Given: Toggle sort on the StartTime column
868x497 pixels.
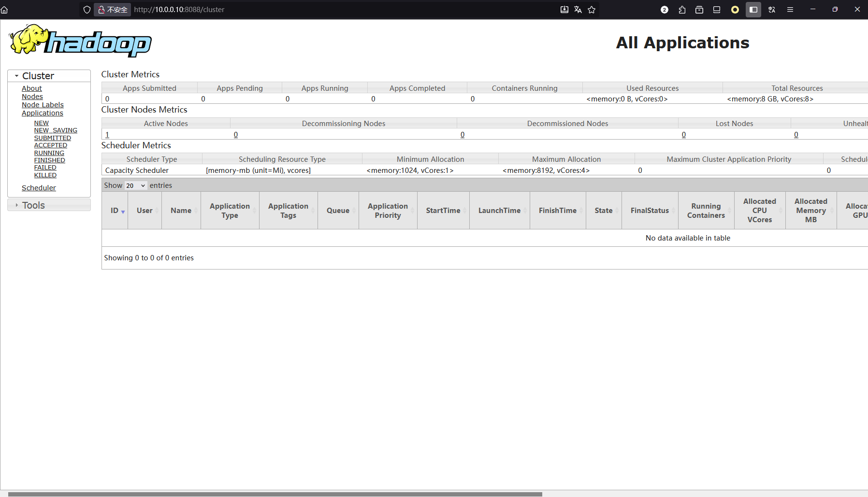Looking at the screenshot, I should (x=443, y=211).
